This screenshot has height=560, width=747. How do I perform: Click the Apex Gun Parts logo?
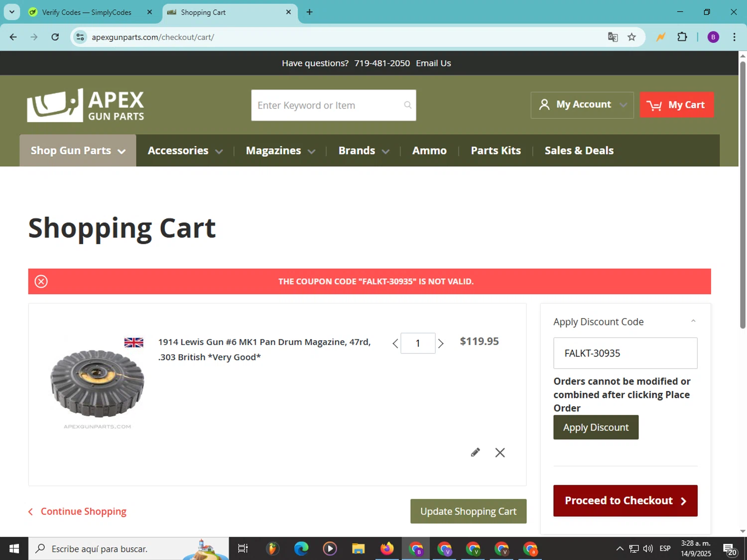tap(86, 105)
